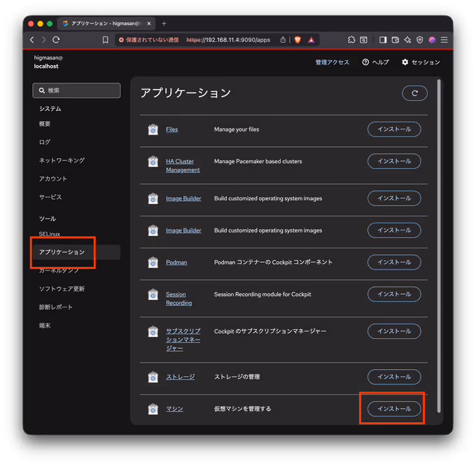This screenshot has width=476, height=465.
Task: Open the セッション menu
Action: click(421, 62)
